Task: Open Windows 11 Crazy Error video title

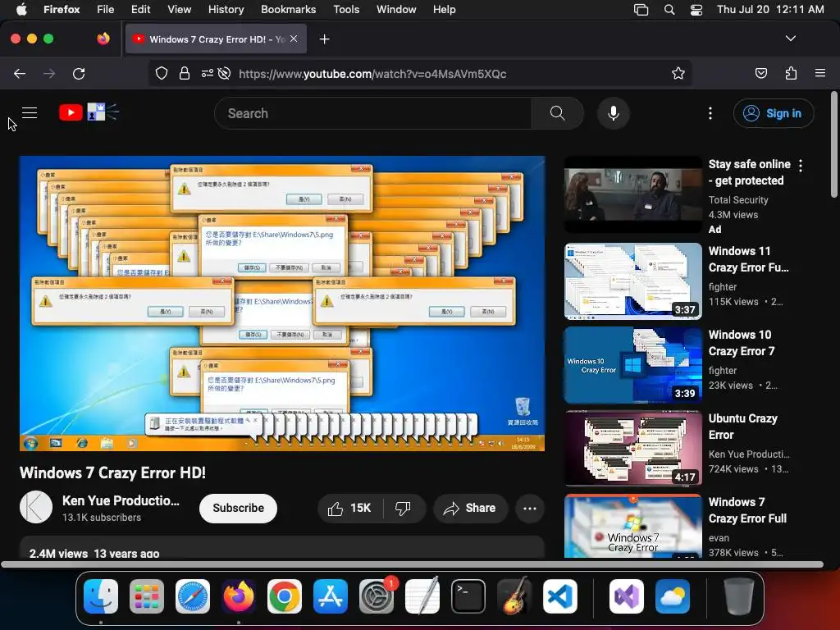Action: coord(748,259)
